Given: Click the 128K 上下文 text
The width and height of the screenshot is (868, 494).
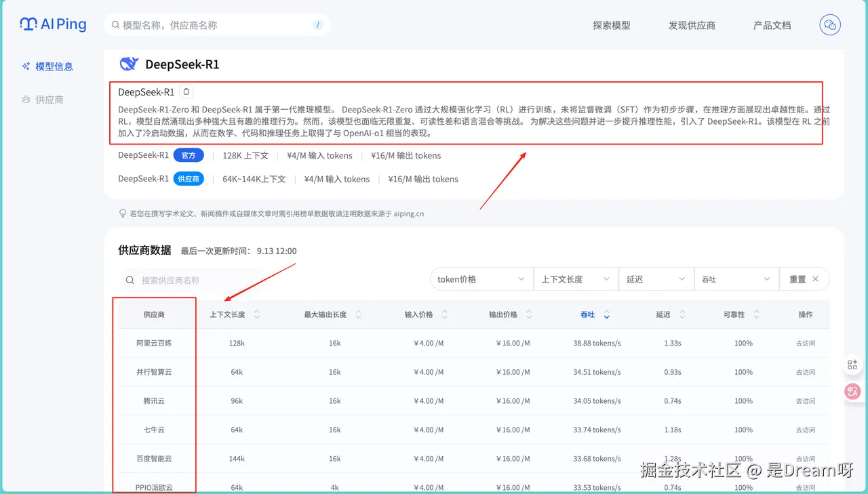Looking at the screenshot, I should pos(245,155).
